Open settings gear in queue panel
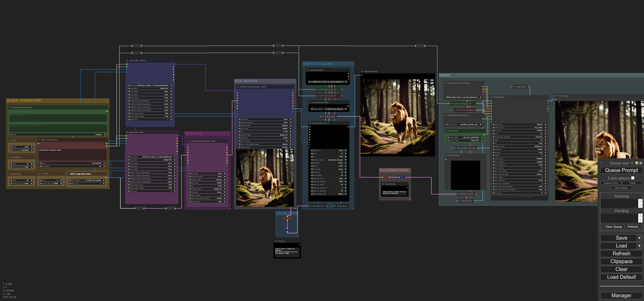Viewport: 644px width, 301px height. click(x=641, y=163)
